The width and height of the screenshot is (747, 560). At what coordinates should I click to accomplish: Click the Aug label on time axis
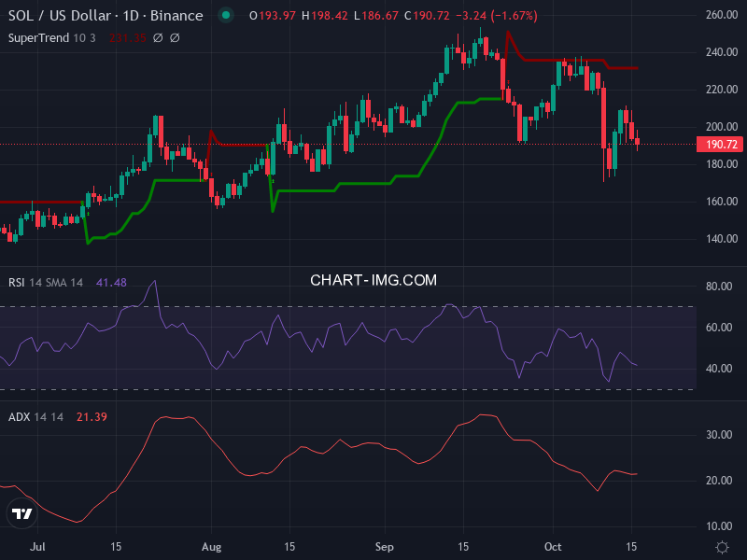(x=212, y=546)
